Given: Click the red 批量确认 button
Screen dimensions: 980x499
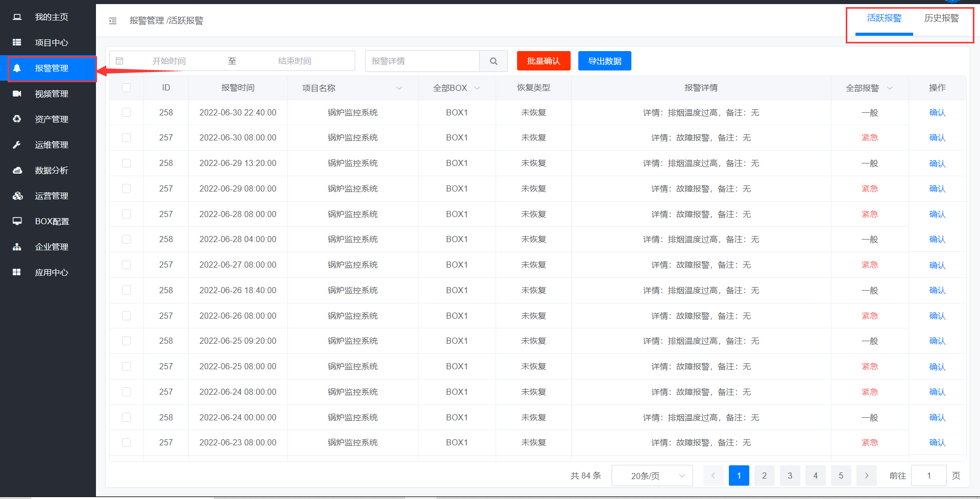Looking at the screenshot, I should coord(543,61).
